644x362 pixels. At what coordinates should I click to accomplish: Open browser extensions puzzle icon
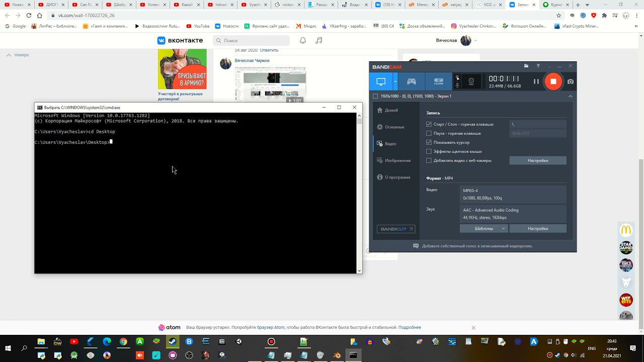pyautogui.click(x=604, y=16)
